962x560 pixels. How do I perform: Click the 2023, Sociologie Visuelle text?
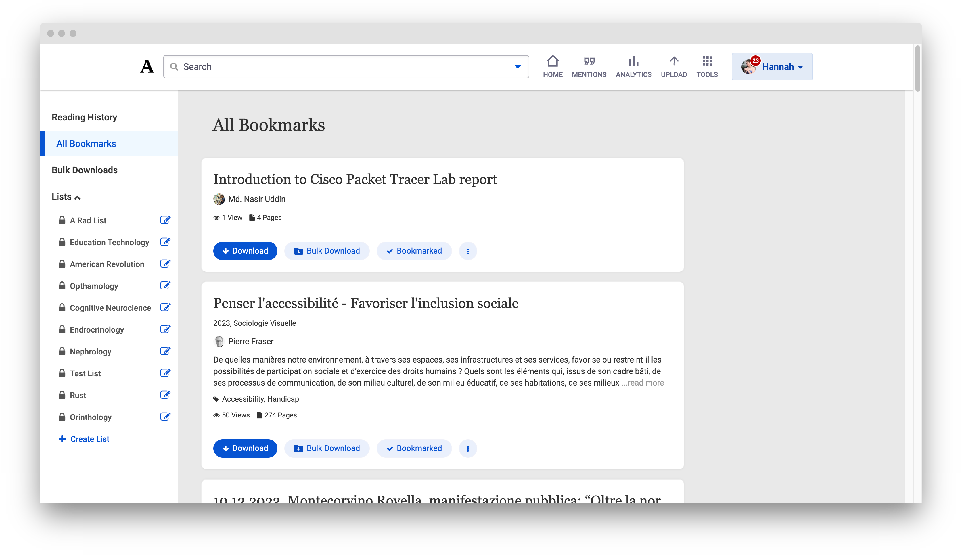(x=255, y=323)
